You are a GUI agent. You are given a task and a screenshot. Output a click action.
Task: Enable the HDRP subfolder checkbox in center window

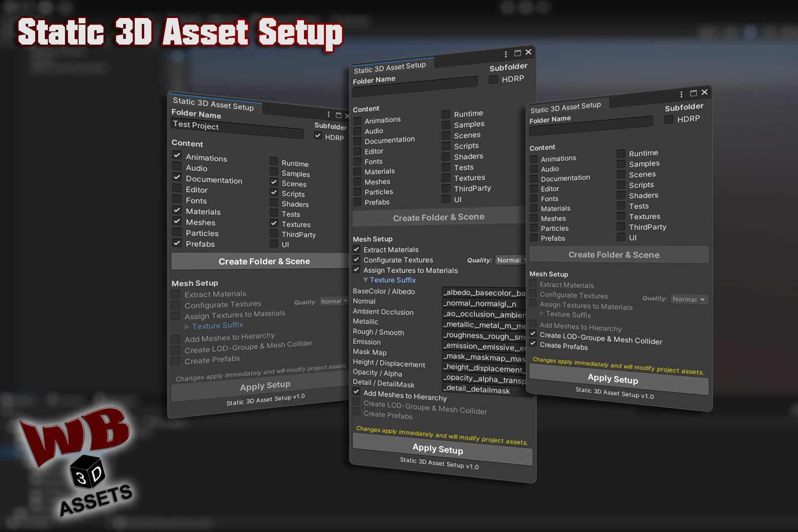click(493, 80)
